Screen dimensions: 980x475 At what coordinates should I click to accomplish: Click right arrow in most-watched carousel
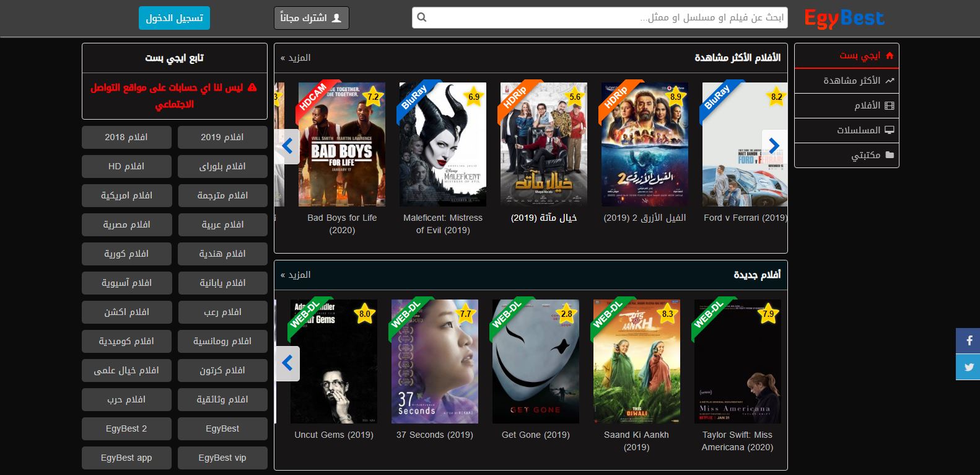click(774, 146)
